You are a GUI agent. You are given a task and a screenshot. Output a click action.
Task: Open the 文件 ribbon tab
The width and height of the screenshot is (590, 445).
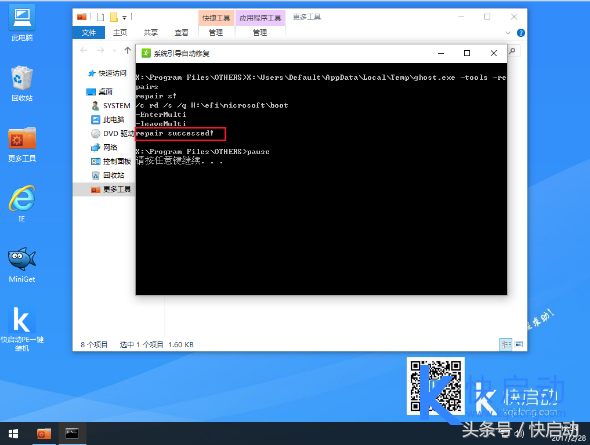click(88, 33)
